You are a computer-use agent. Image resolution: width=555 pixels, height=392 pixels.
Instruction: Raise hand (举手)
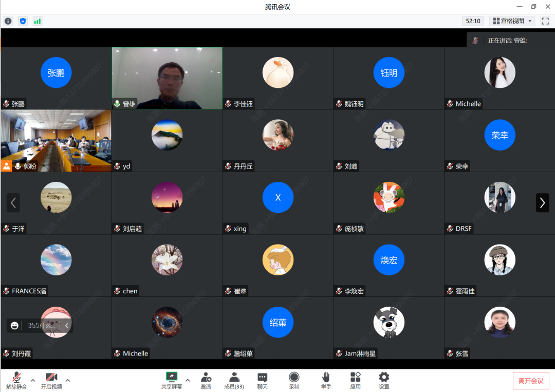pos(326,380)
